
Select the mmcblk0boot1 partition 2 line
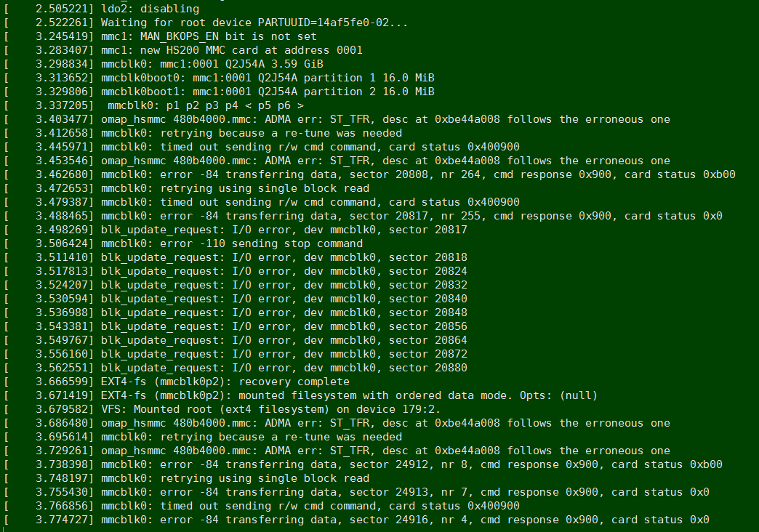268,92
